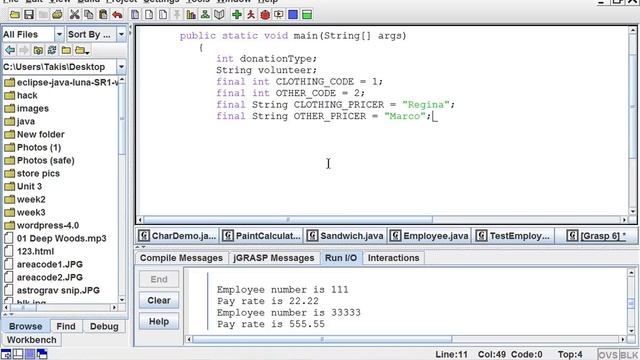Select the Browse tab
The image size is (640, 360).
pos(25,326)
